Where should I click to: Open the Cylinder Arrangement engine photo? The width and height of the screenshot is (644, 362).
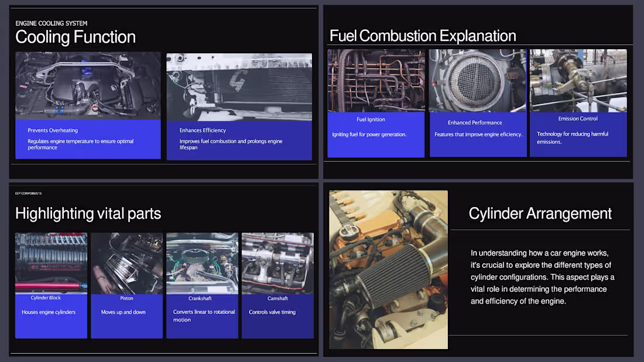pyautogui.click(x=388, y=269)
